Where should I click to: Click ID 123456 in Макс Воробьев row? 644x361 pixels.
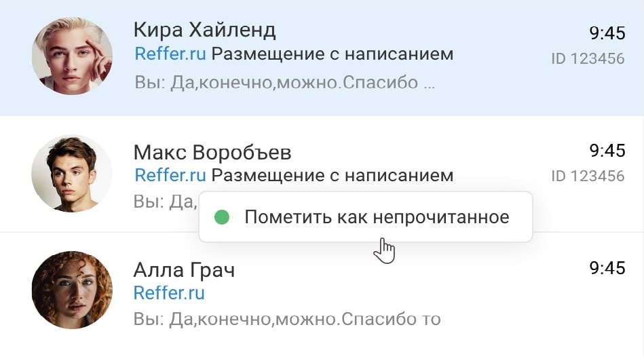point(588,176)
